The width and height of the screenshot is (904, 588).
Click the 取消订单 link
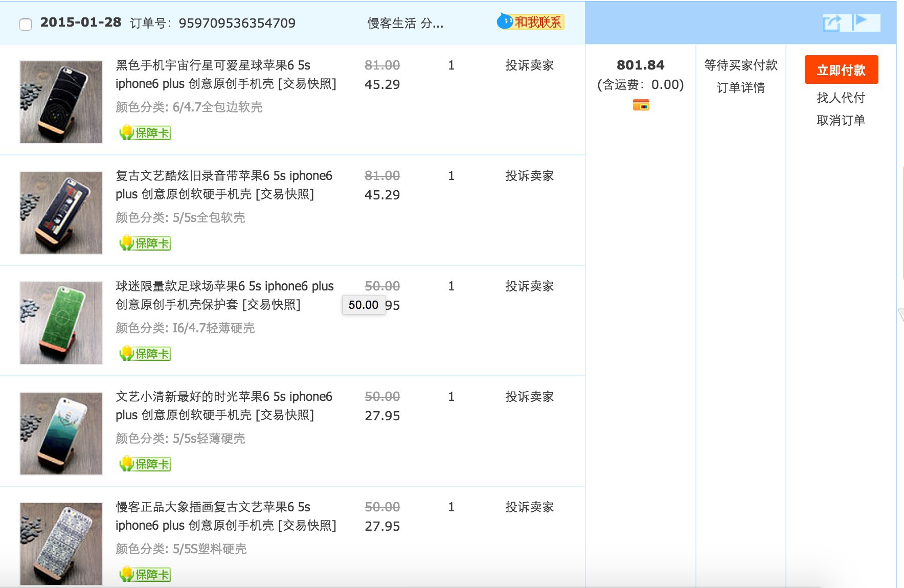pyautogui.click(x=841, y=120)
